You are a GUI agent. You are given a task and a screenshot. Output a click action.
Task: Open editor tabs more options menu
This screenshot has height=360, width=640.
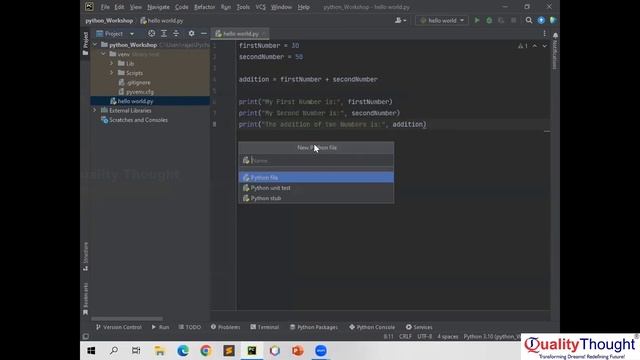(544, 33)
